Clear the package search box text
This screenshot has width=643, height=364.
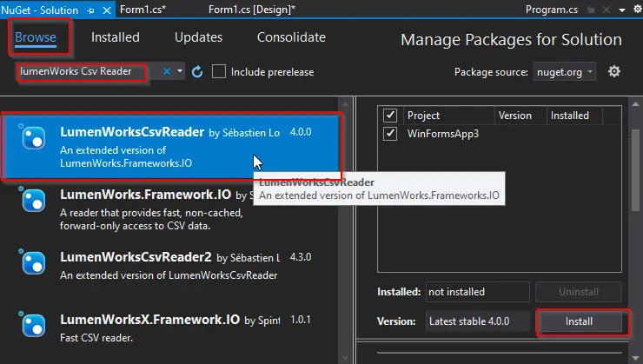tap(167, 72)
